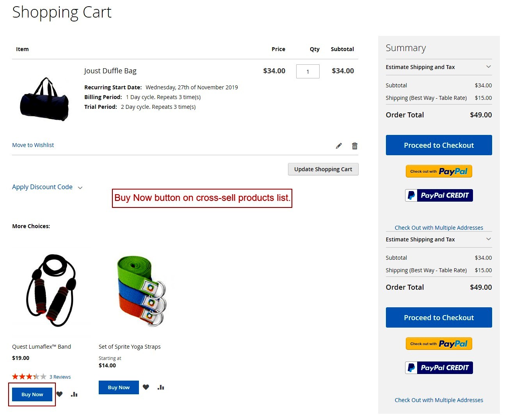Image resolution: width=512 pixels, height=420 pixels.
Task: Click Joust Duffle Bag product thumbnail
Action: point(44,99)
